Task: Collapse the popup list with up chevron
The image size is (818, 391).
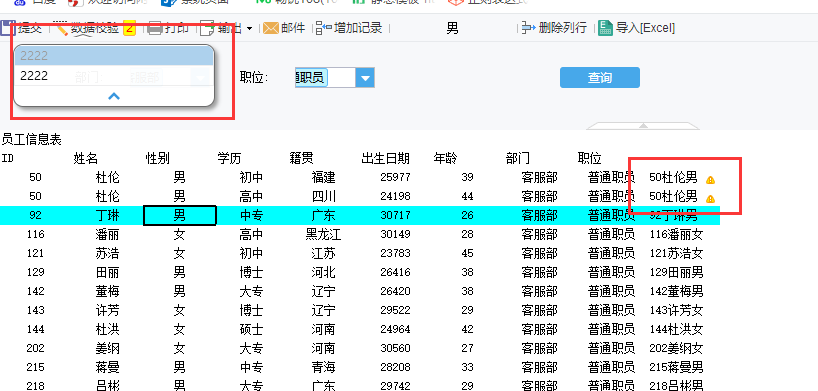Action: [x=114, y=96]
